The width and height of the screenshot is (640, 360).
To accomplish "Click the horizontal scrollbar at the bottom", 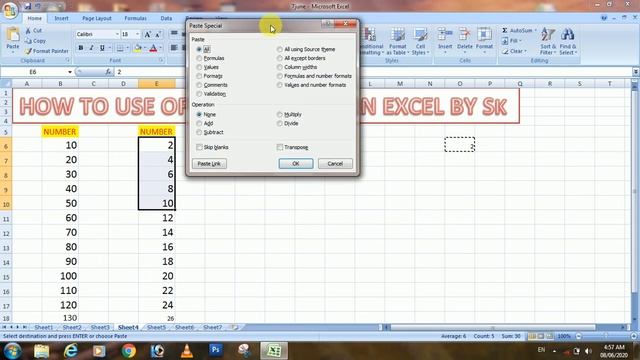I will [493, 327].
